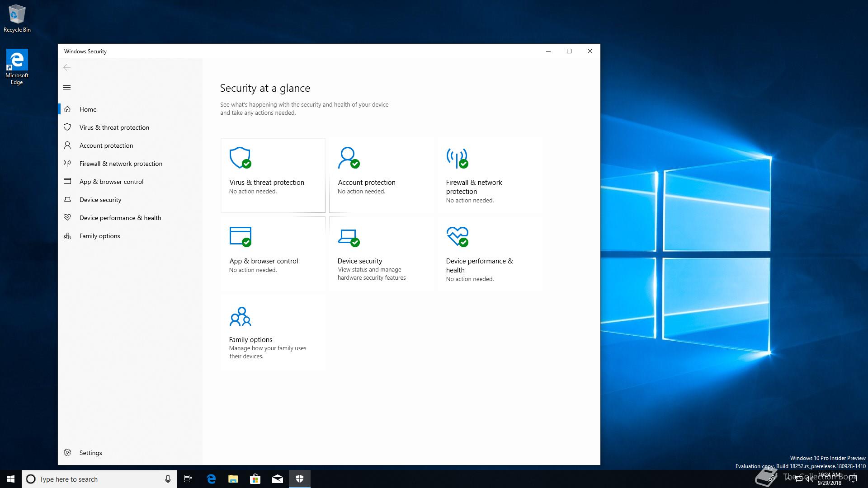
Task: Click the large antenna icon on Firewall & network tile
Action: tap(457, 158)
